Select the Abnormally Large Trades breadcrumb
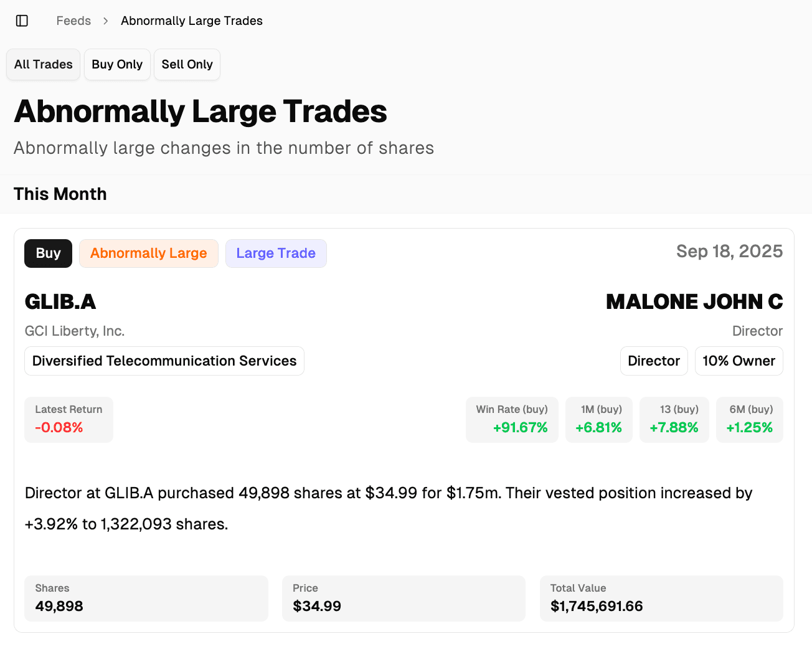 [x=191, y=21]
